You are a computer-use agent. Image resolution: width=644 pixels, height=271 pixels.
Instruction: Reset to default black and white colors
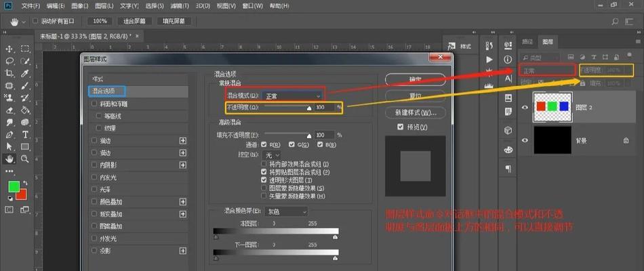(x=10, y=198)
